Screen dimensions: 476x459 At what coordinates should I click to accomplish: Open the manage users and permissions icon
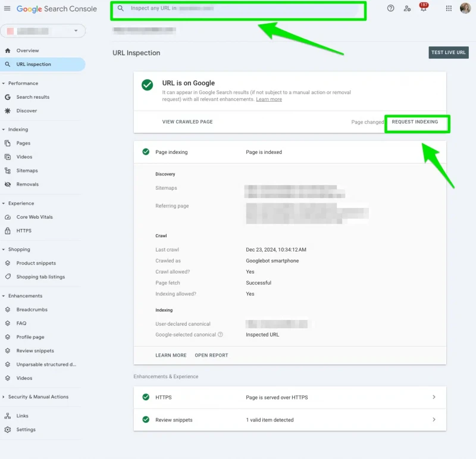pyautogui.click(x=407, y=8)
